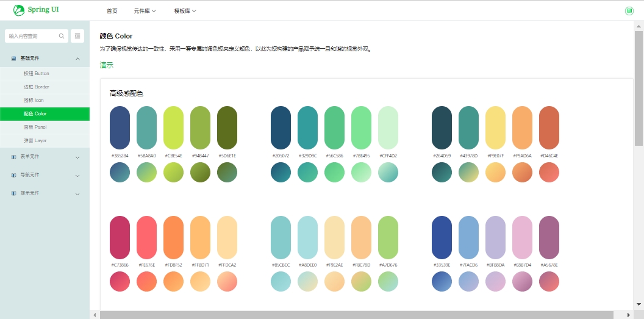Viewport: 644px width, 319px height.
Task: Expand the 提示元件 section chevron
Action: pyautogui.click(x=77, y=194)
